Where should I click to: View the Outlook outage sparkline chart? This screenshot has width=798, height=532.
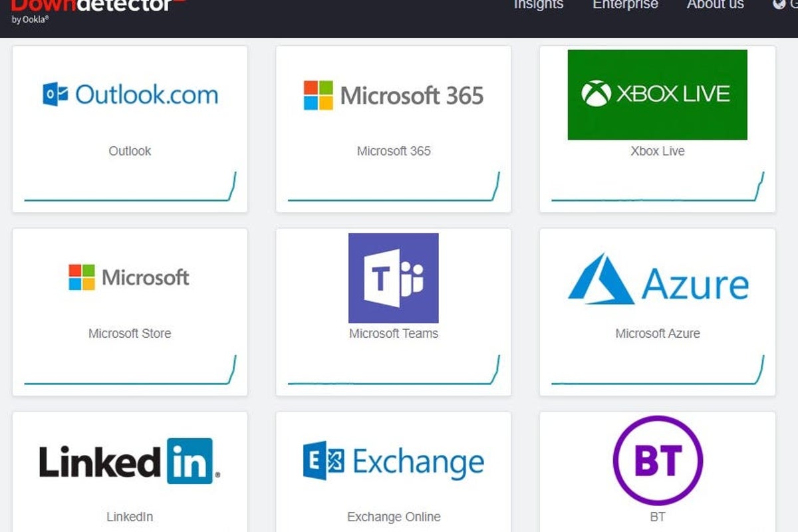[130, 186]
